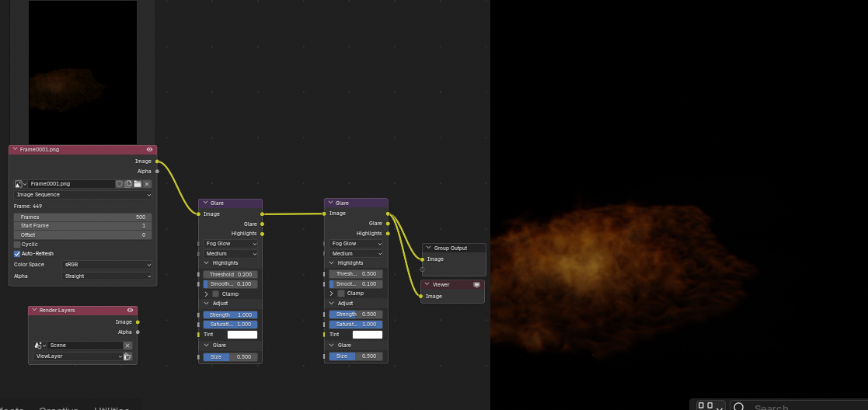Adjust Smoothness 0.100 in first Glare node
The image size is (868, 410).
click(230, 284)
